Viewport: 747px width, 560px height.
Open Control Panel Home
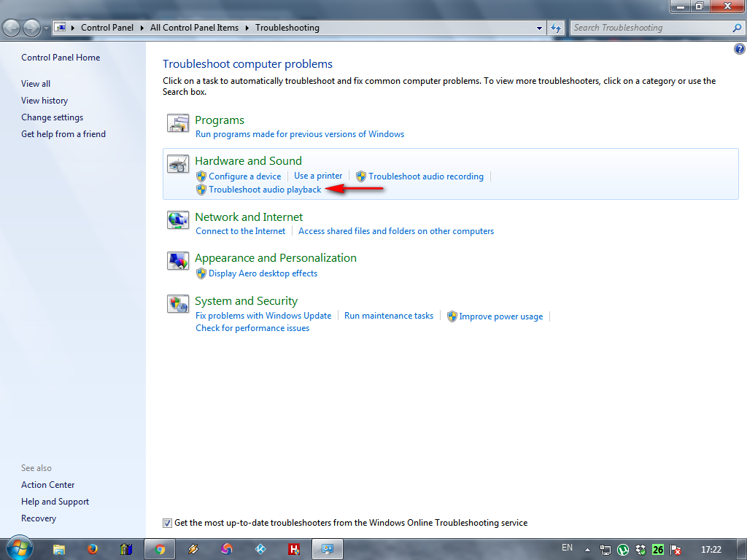point(61,58)
